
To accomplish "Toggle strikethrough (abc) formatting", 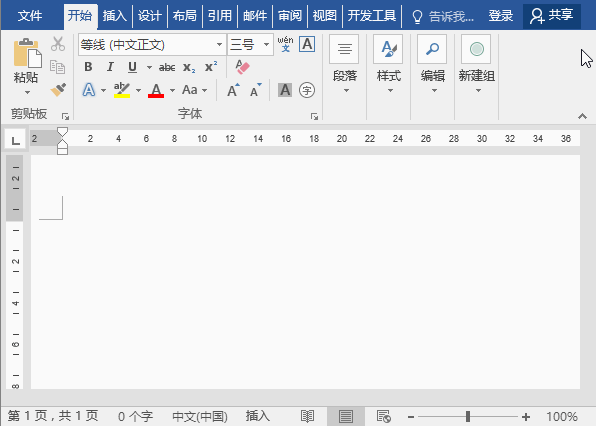I will coord(167,68).
